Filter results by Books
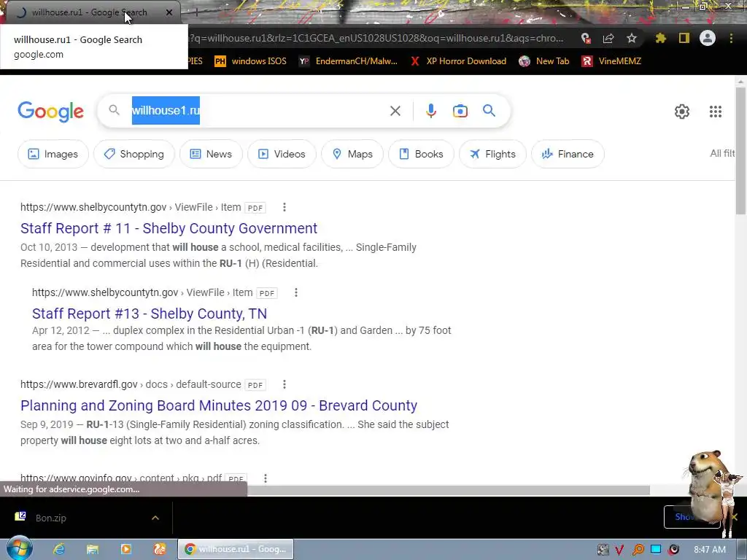 coord(421,154)
